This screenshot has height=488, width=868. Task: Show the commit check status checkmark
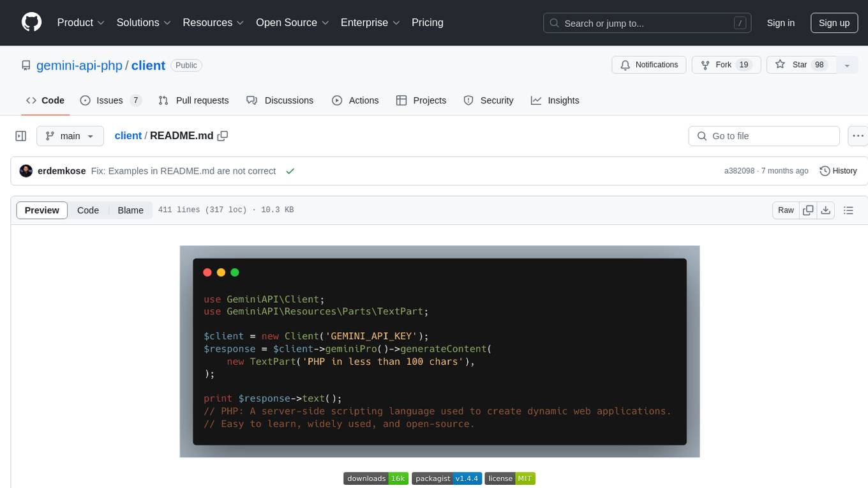[290, 171]
